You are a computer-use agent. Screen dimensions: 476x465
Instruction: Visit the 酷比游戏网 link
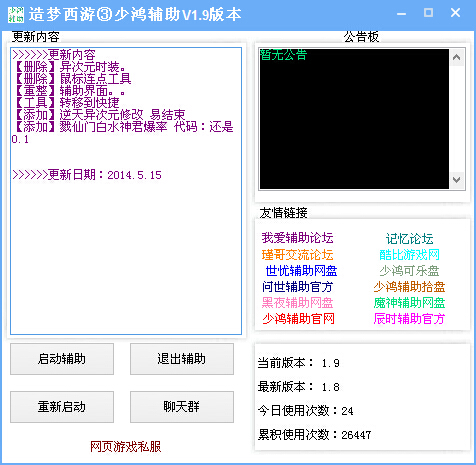[409, 255]
